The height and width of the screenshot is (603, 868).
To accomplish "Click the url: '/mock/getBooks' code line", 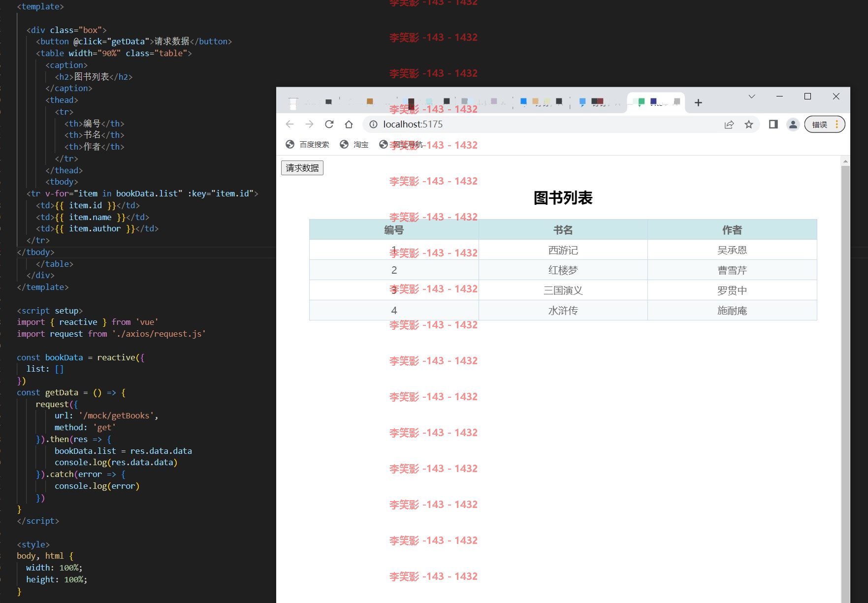I will pos(106,415).
